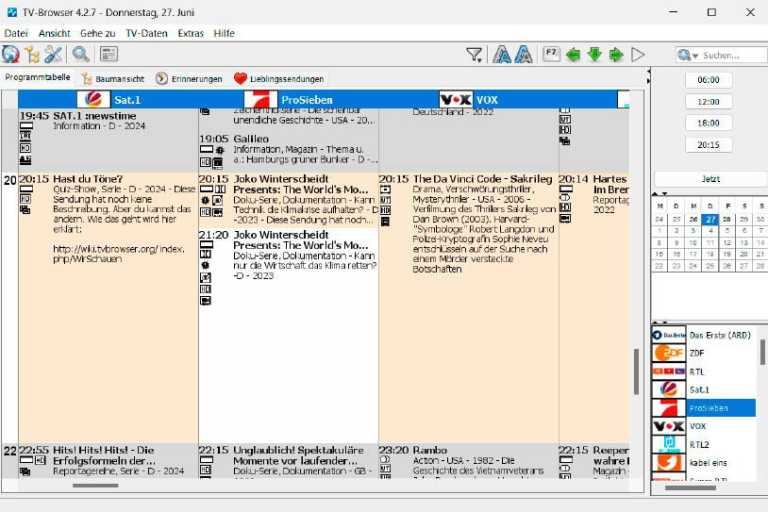Image resolution: width=768 pixels, height=512 pixels.
Task: Click the program info window toolbar icon
Action: point(109,54)
